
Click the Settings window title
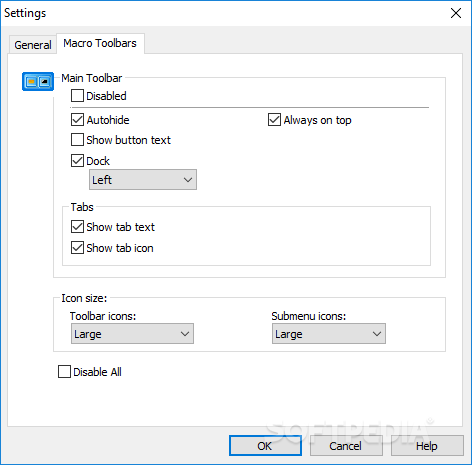(25, 13)
